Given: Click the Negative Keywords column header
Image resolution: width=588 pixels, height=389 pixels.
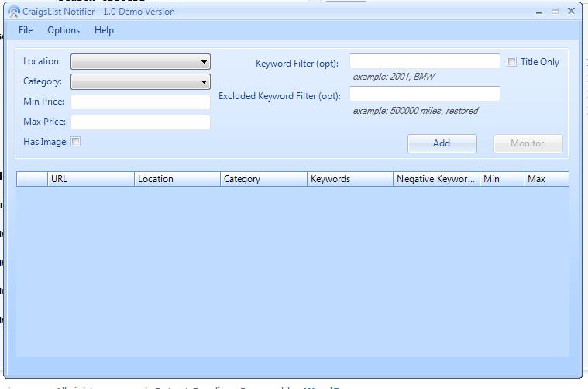Looking at the screenshot, I should 436,179.
